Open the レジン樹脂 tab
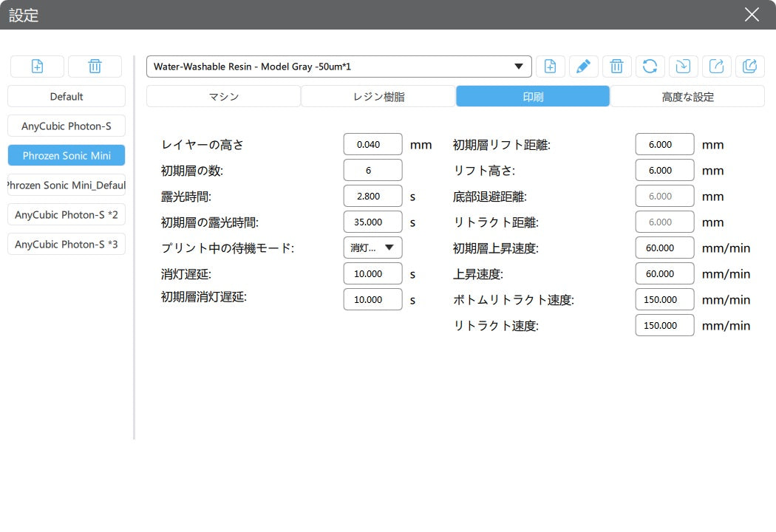The image size is (776, 532). point(378,96)
